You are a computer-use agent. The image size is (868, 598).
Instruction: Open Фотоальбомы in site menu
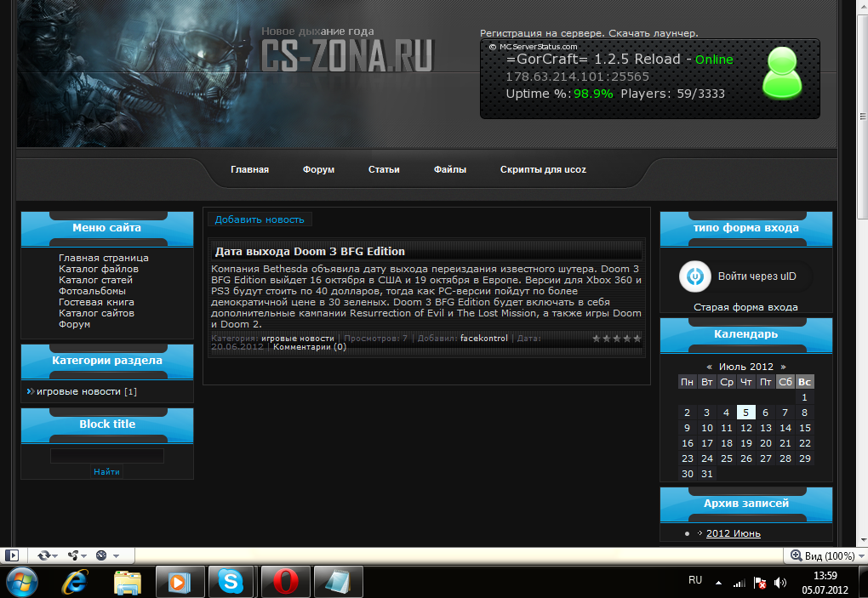tap(92, 291)
